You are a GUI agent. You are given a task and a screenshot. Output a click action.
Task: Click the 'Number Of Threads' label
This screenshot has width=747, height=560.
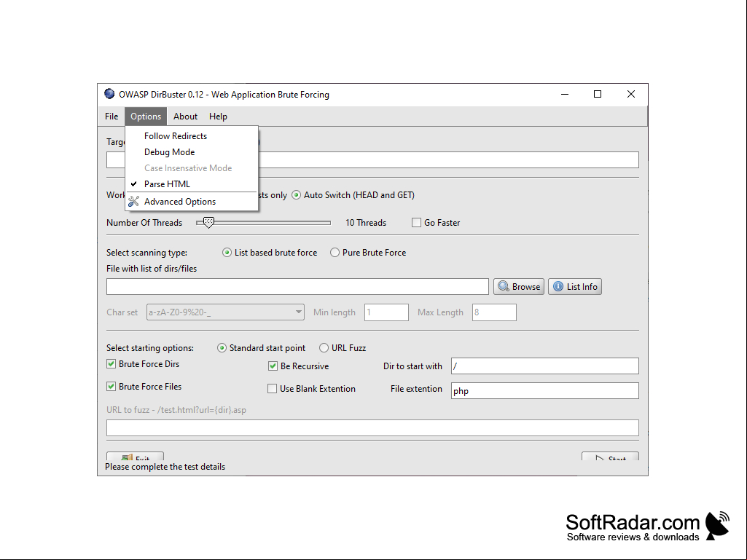(144, 223)
